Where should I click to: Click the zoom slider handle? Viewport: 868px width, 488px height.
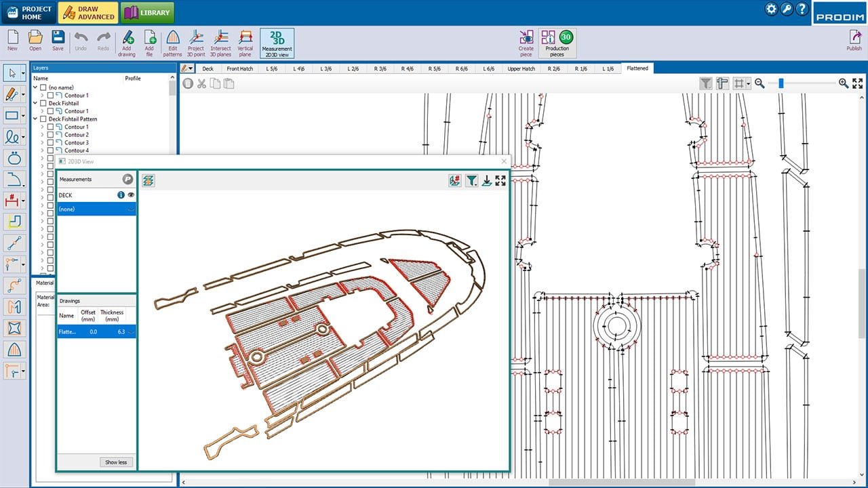[781, 83]
